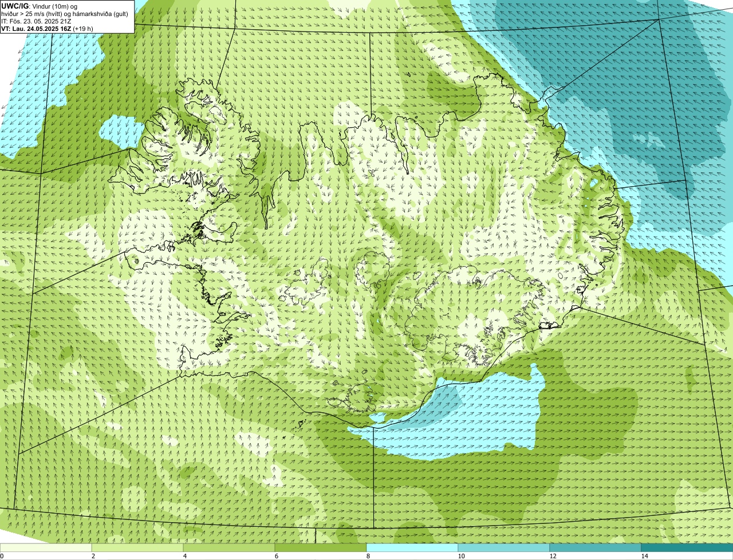Image resolution: width=733 pixels, height=560 pixels.
Task: Click the '10' label on the wind scale
Action: [461, 556]
